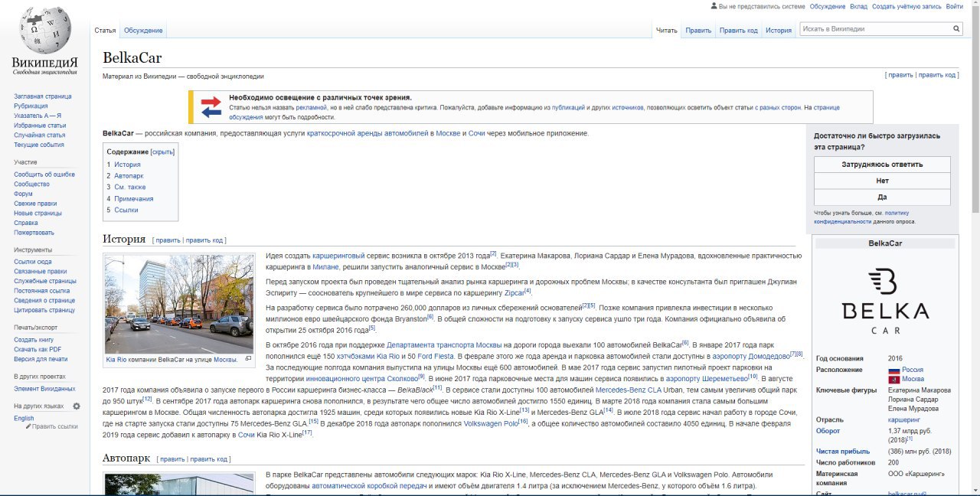Open the Чистая прибыль infobox link
The height and width of the screenshot is (496, 980).
(842, 452)
